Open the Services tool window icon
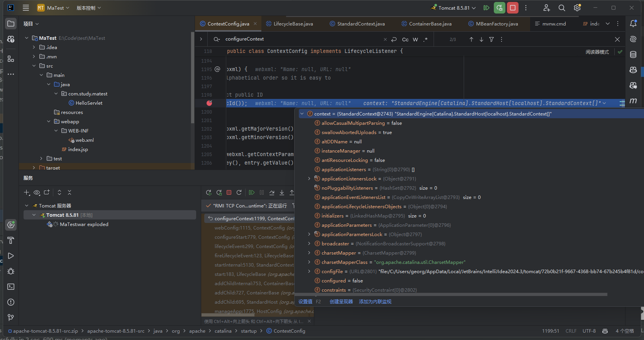 (11, 225)
